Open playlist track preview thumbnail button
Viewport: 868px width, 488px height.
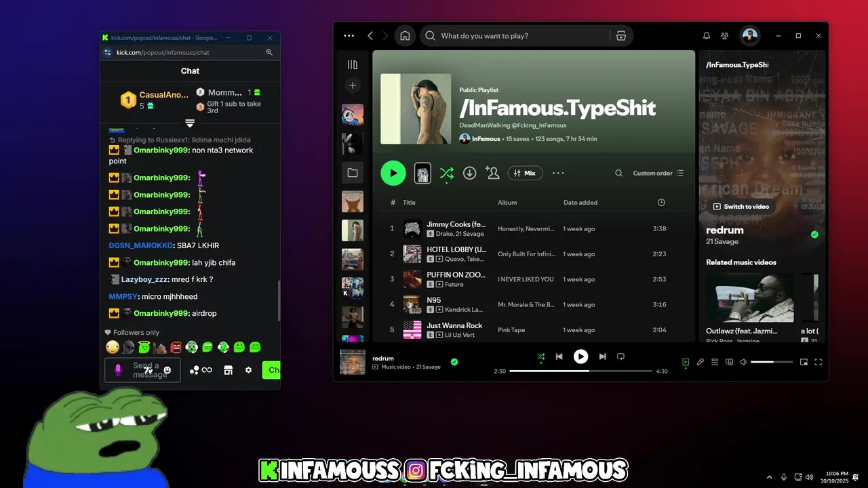(422, 173)
